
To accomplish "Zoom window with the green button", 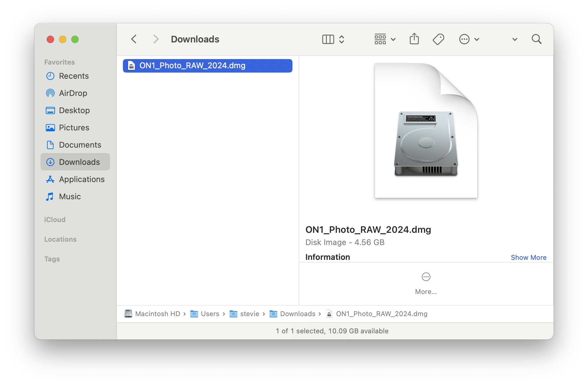I will [75, 39].
